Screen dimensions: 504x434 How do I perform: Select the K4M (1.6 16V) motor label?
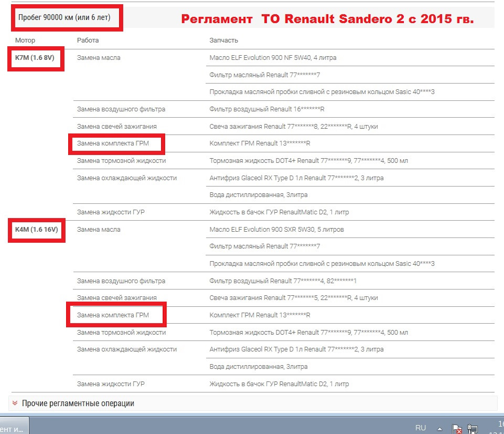point(36,230)
